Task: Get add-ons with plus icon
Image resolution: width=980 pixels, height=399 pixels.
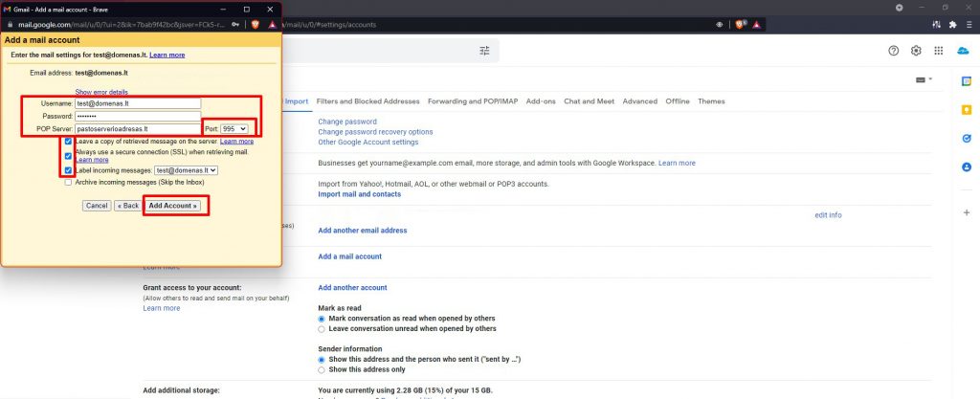Action: (967, 213)
